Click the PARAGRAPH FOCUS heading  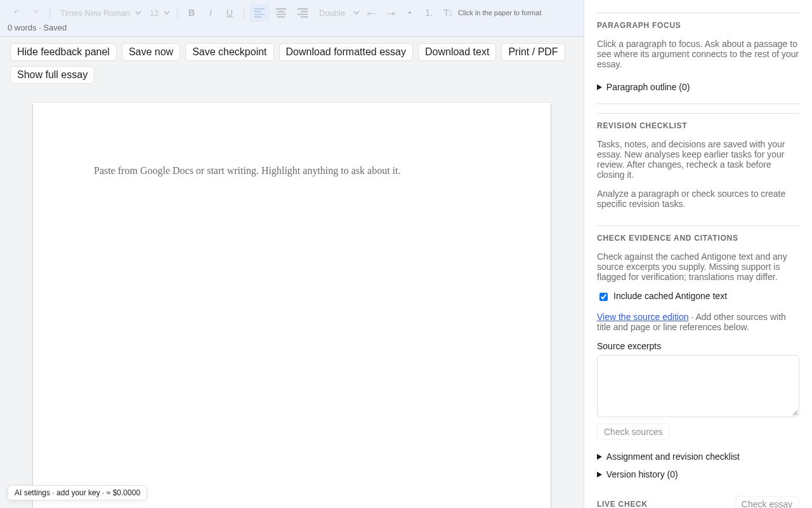[639, 25]
